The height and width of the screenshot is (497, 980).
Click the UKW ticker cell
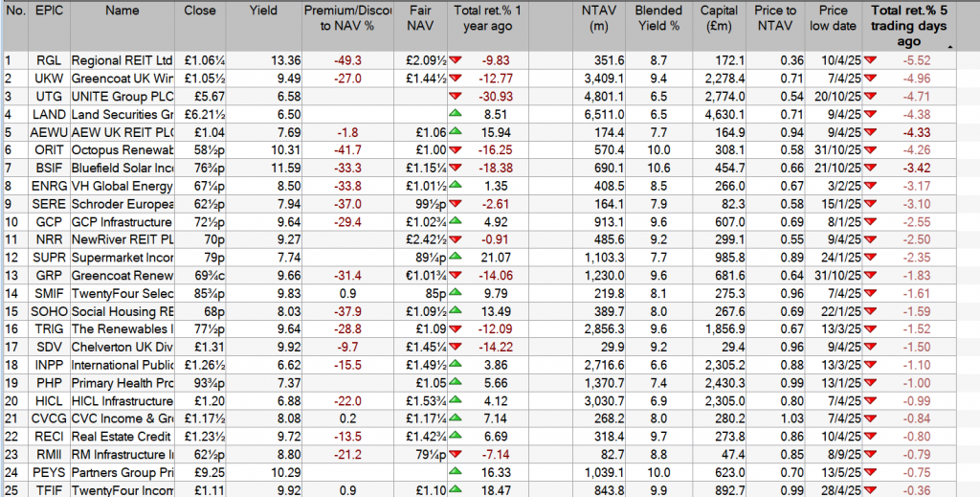[x=47, y=79]
